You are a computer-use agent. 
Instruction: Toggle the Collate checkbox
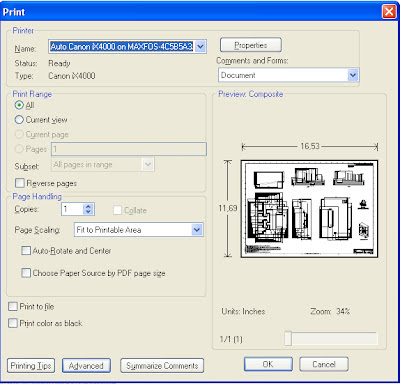117,210
